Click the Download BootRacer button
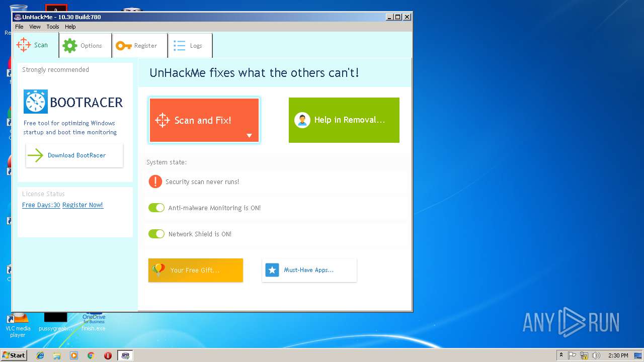644x362 pixels. 74,155
